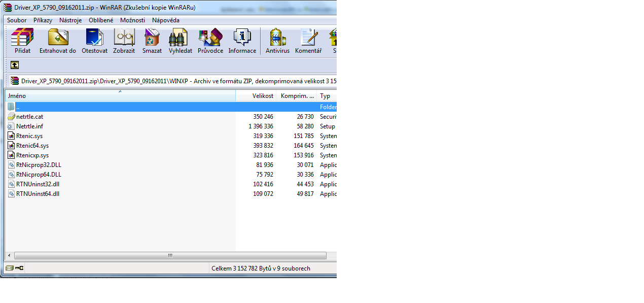
Task: Open the Nápověda menu
Action: (x=166, y=20)
